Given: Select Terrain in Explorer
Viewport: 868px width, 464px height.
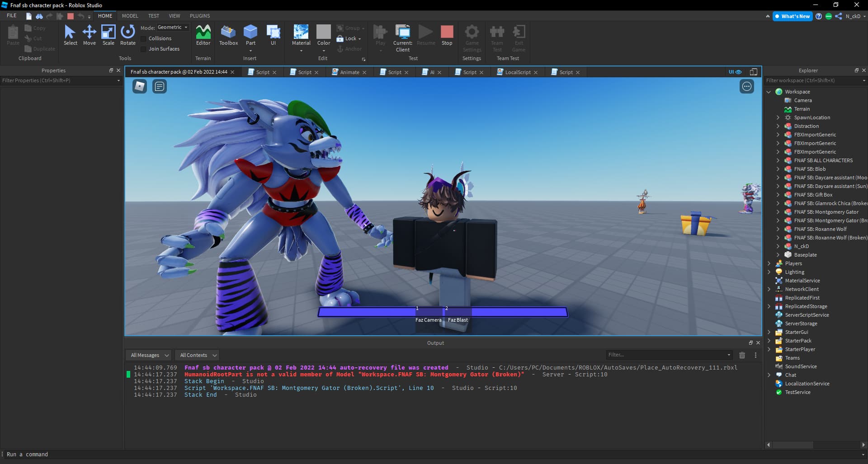Looking at the screenshot, I should coord(802,109).
